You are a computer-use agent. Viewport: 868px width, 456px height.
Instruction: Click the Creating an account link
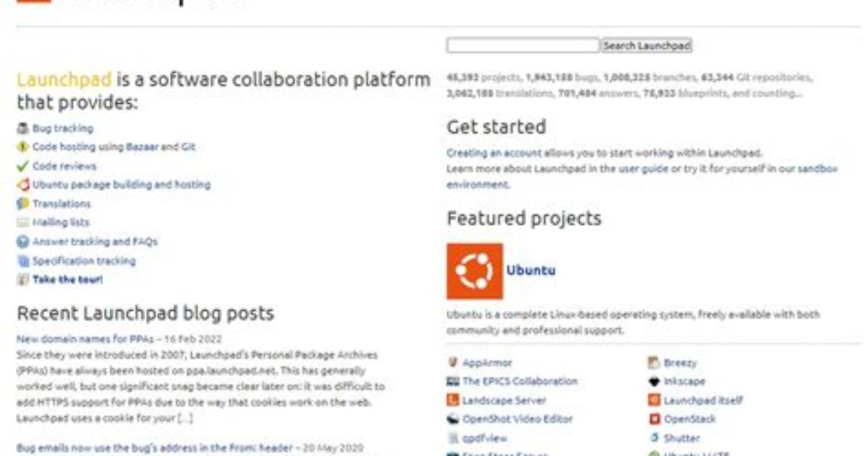coord(494,153)
